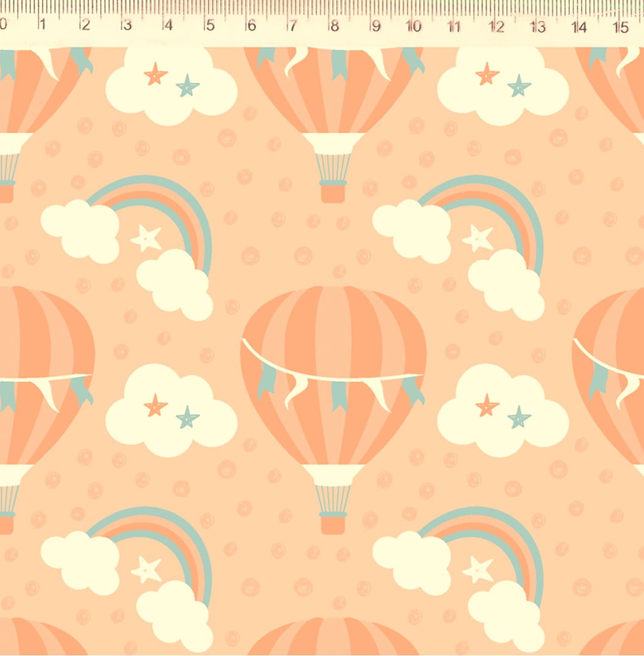The height and width of the screenshot is (656, 644).
Task: Click the number 10 on the ruler
Action: (414, 26)
